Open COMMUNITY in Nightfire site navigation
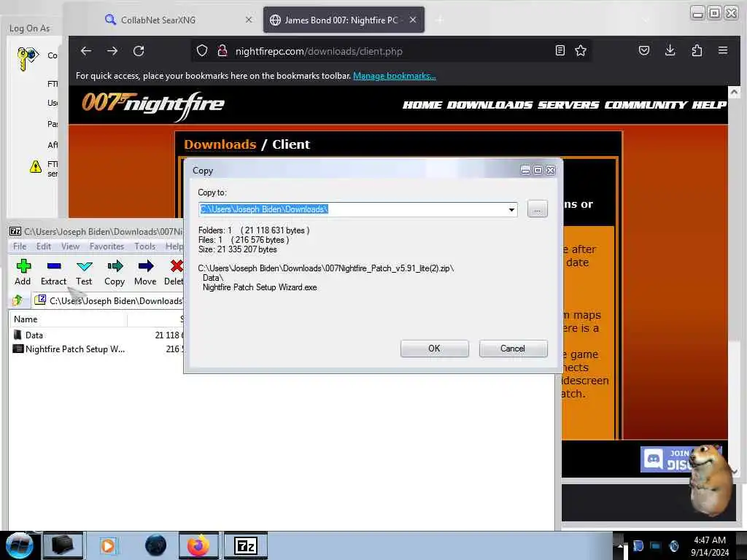This screenshot has width=747, height=560. click(x=646, y=105)
